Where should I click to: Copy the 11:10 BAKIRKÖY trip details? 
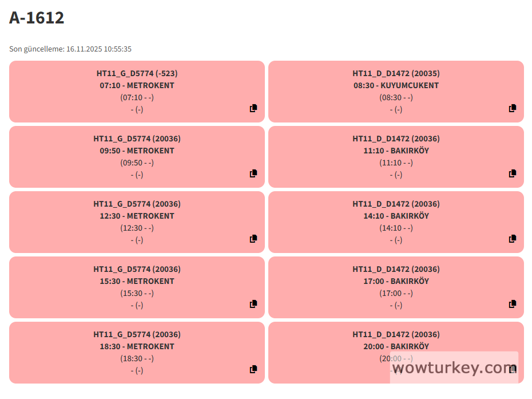coord(513,173)
